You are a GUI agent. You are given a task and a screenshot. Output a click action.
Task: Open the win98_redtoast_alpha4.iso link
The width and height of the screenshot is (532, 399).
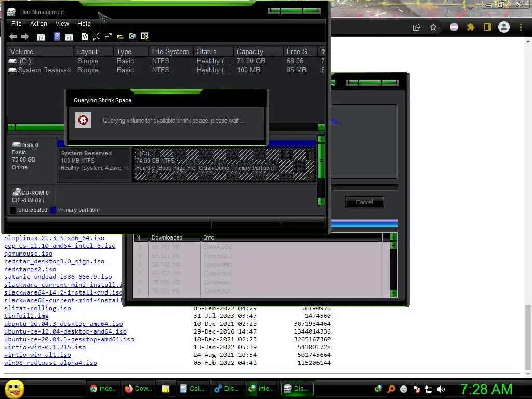50,363
